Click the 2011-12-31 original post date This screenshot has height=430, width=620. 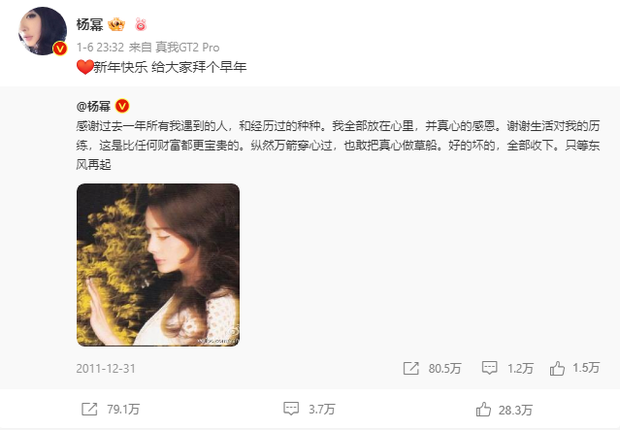(106, 369)
